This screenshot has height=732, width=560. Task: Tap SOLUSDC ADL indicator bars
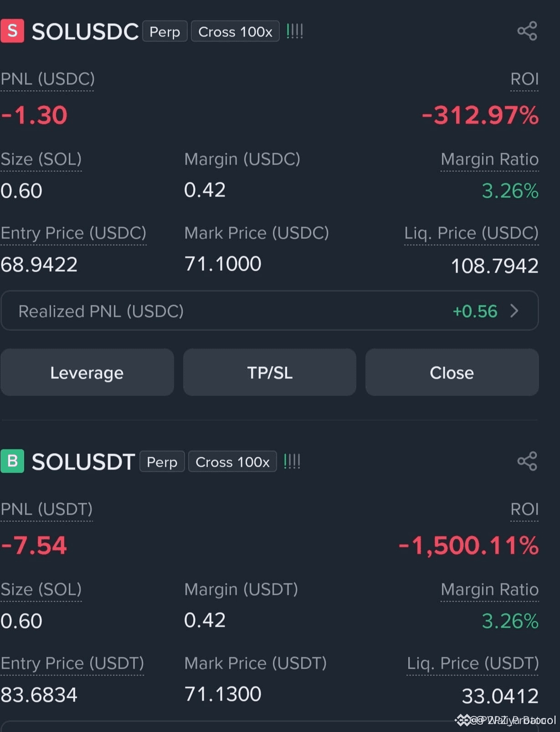294,31
